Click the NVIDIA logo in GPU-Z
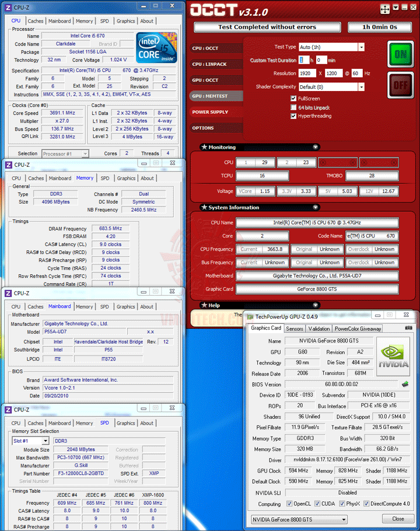420x531 pixels. pyautogui.click(x=393, y=357)
